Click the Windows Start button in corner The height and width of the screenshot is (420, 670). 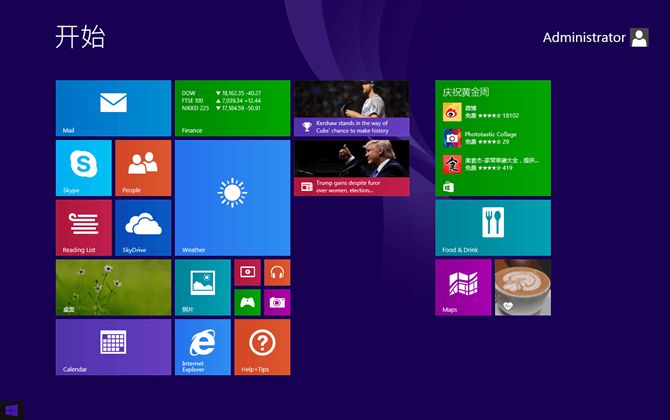click(x=11, y=410)
